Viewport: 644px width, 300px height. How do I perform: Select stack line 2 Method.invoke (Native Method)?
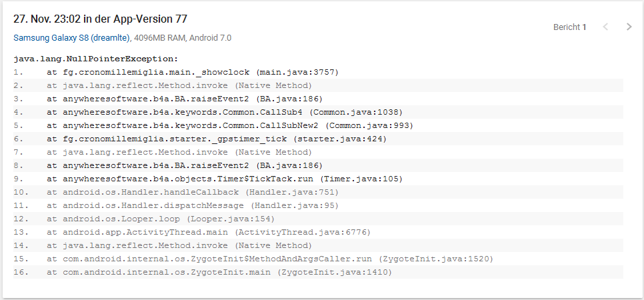[x=179, y=85]
